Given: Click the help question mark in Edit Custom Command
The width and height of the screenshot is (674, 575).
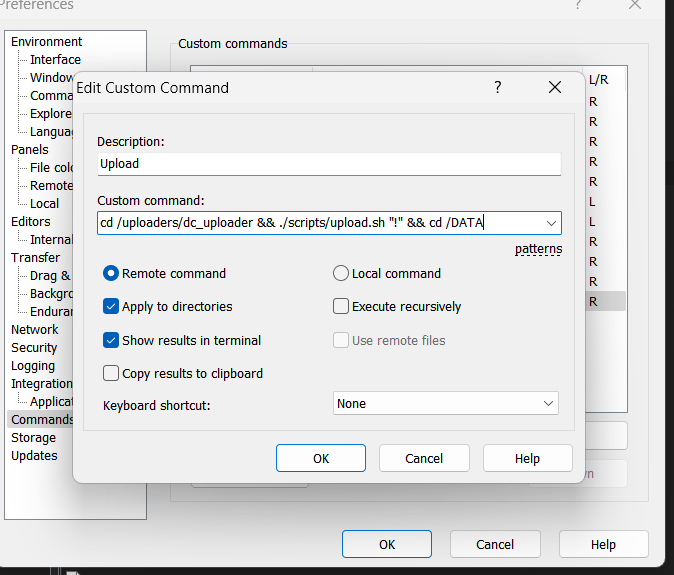Looking at the screenshot, I should 498,88.
